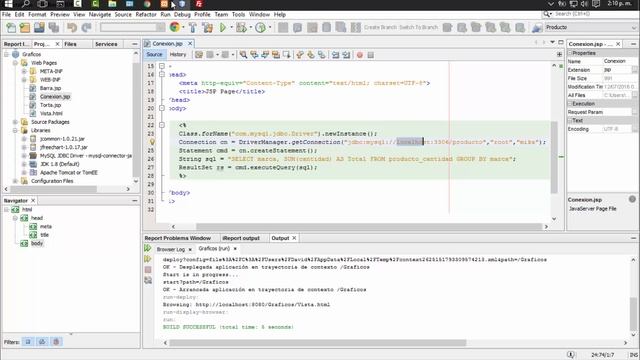640x360 pixels.
Task: Switch to the History editor view
Action: [178, 54]
